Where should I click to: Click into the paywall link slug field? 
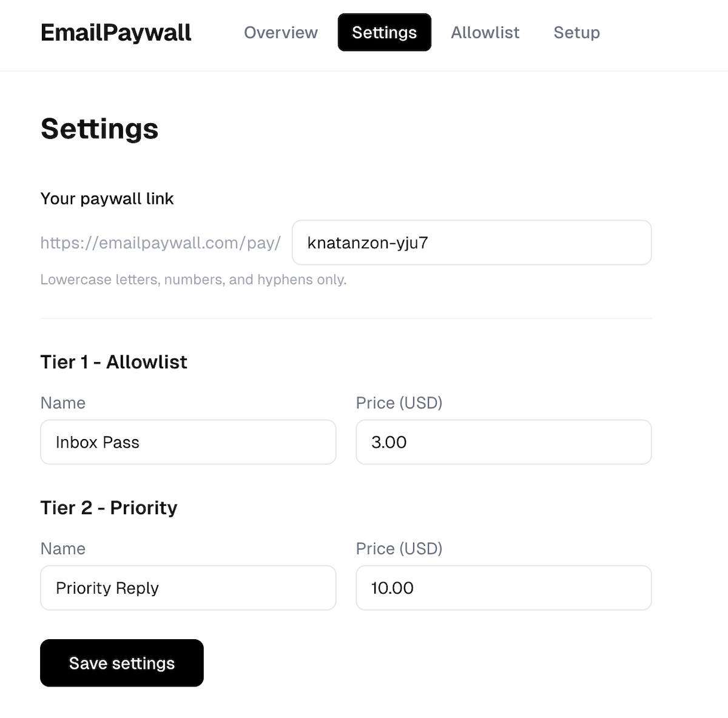[472, 243]
